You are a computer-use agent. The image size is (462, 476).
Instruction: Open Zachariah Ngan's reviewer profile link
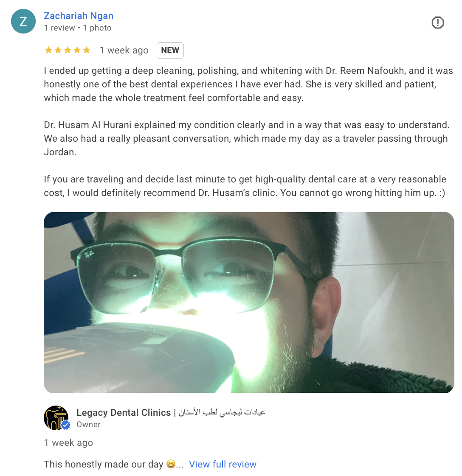[x=78, y=16]
